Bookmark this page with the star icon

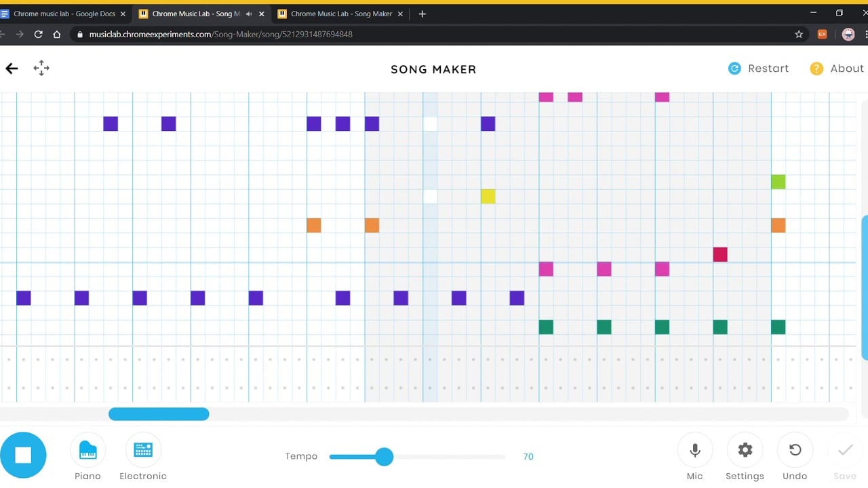point(799,34)
